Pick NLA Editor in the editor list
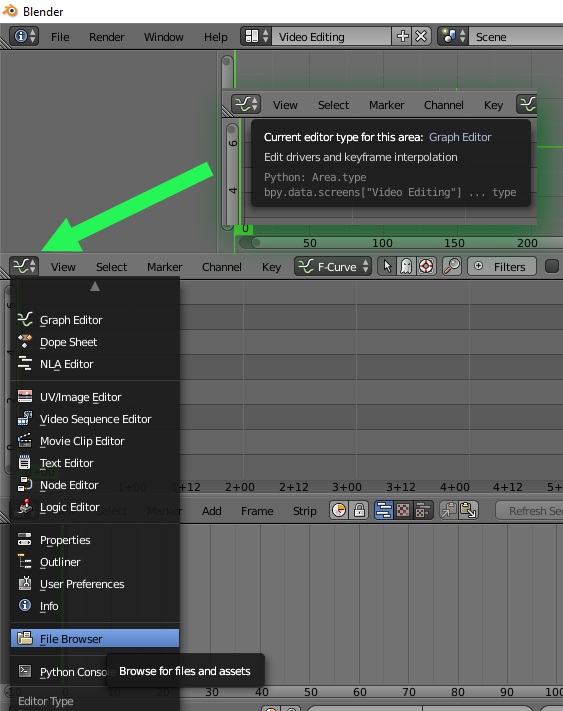This screenshot has height=711, width=563. point(95,364)
